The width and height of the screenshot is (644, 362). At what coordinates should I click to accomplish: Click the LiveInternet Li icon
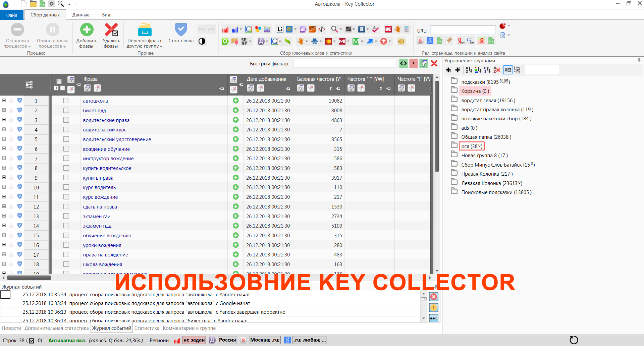tap(280, 29)
